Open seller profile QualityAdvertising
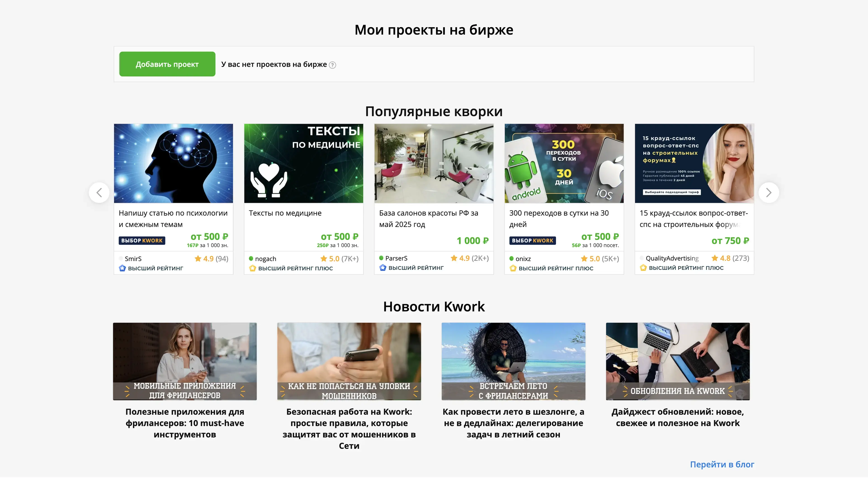This screenshot has height=488, width=868. 672,258
